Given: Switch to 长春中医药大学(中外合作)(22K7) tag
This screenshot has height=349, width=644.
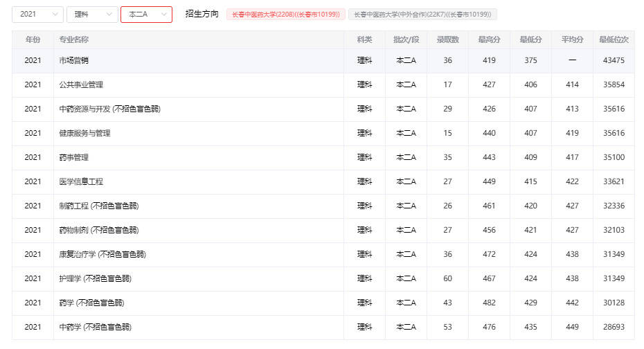Looking at the screenshot, I should (422, 15).
